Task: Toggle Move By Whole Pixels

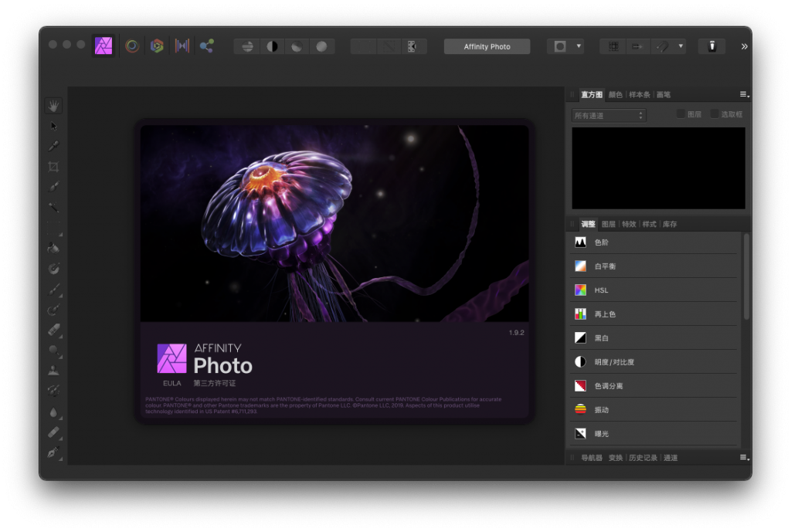Action: click(x=637, y=46)
